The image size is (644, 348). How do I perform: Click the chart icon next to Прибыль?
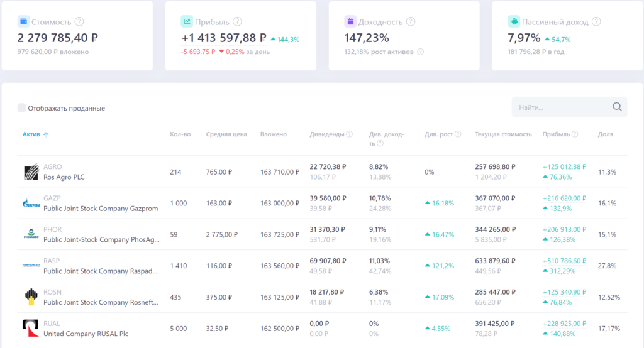click(x=187, y=21)
